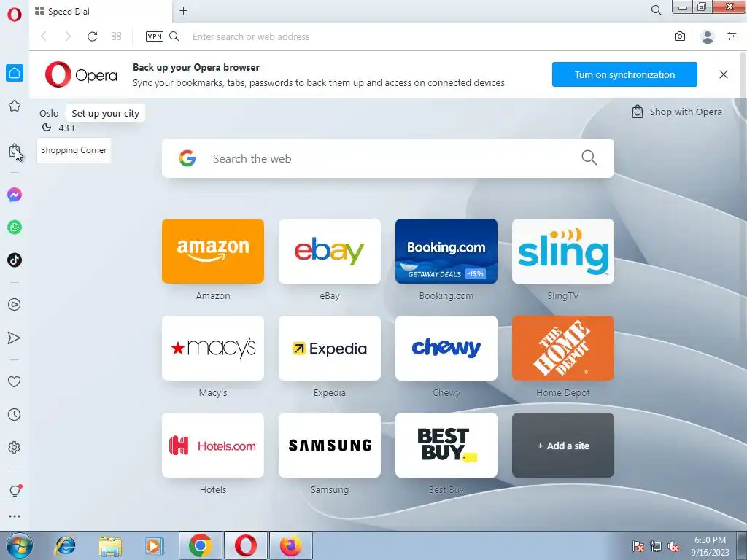Click the Forward navigation arrow

[x=68, y=36]
